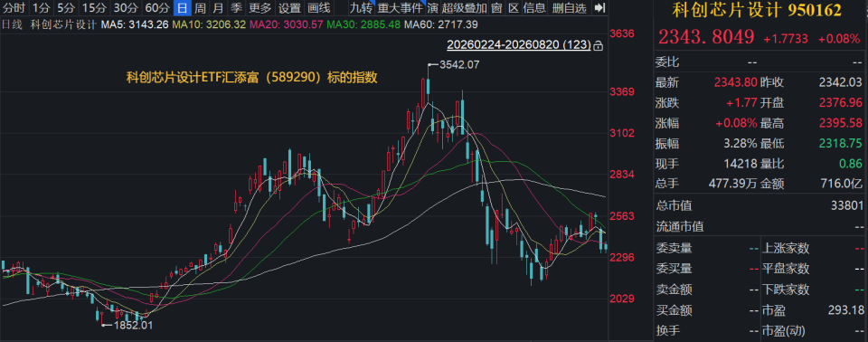Click the date range 20260224-20260820 (123)
The width and height of the screenshot is (868, 342).
pos(519,45)
